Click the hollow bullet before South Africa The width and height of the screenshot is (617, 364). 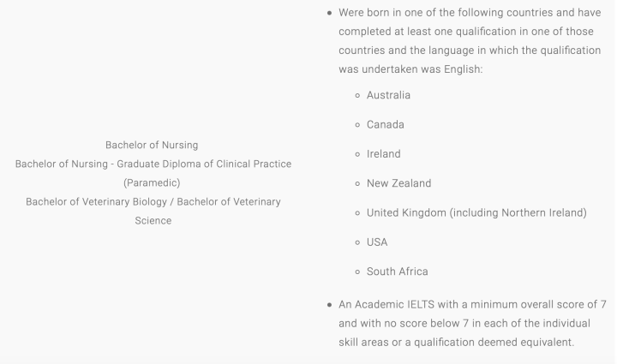click(357, 272)
